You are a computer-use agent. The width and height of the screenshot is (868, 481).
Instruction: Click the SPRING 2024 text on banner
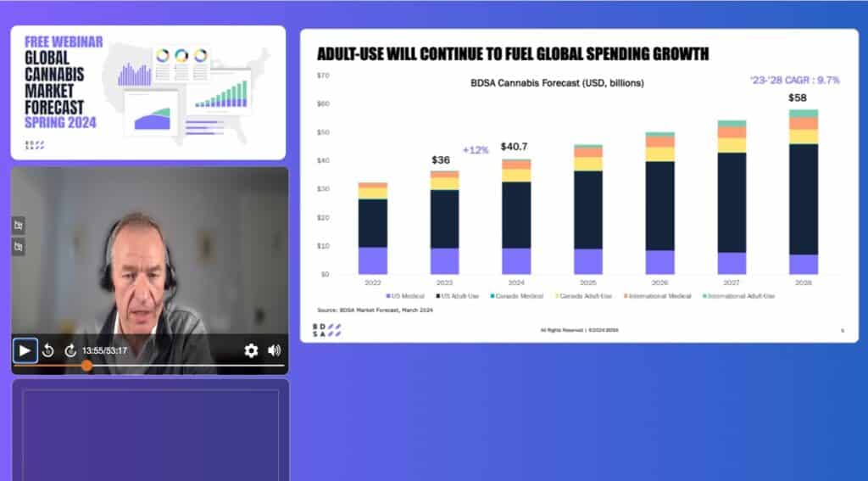click(x=60, y=122)
